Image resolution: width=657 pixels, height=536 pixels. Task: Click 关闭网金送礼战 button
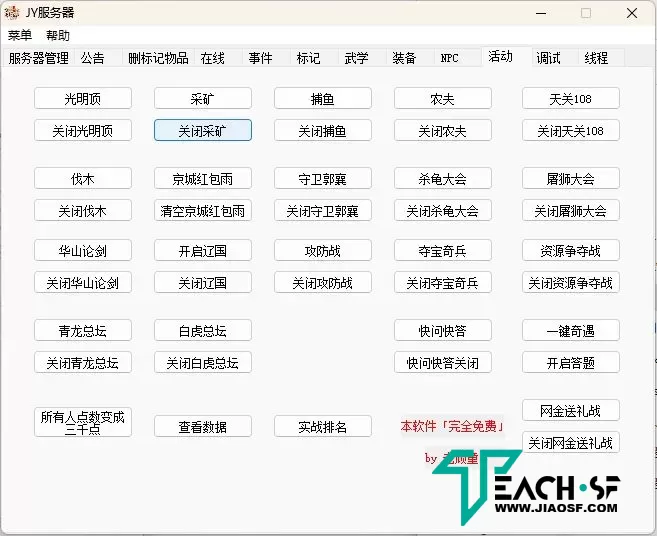pos(571,443)
